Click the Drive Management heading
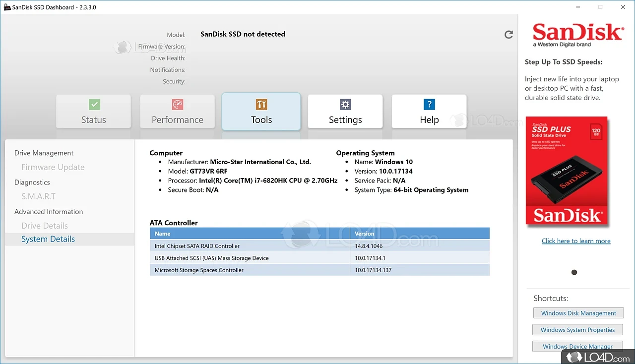 coord(44,153)
